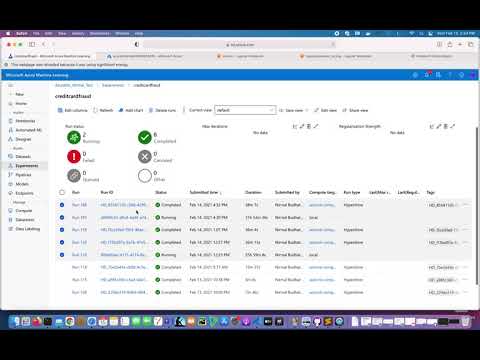Open Run 168 link
The image size is (480, 360).
pos(79,205)
